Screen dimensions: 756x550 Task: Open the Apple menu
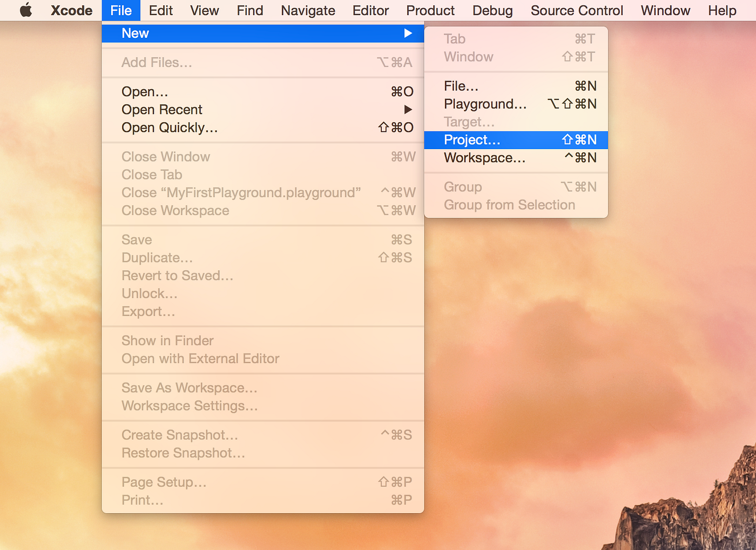[26, 10]
